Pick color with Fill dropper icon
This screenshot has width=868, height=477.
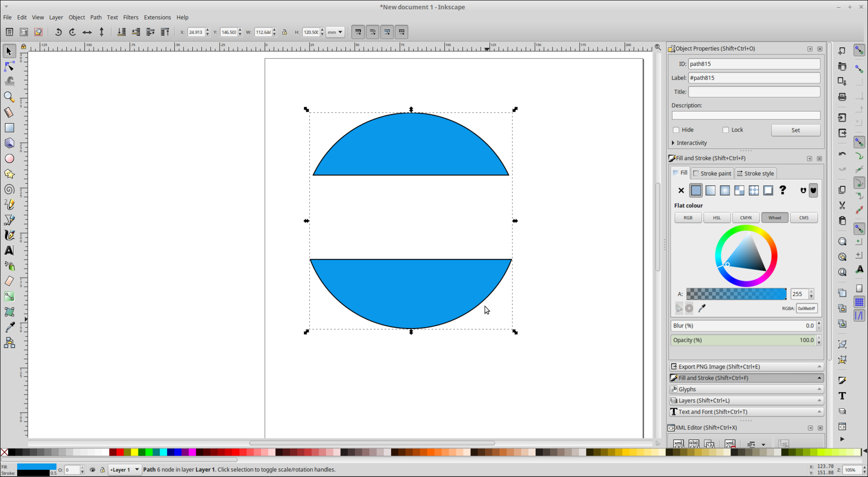point(702,308)
